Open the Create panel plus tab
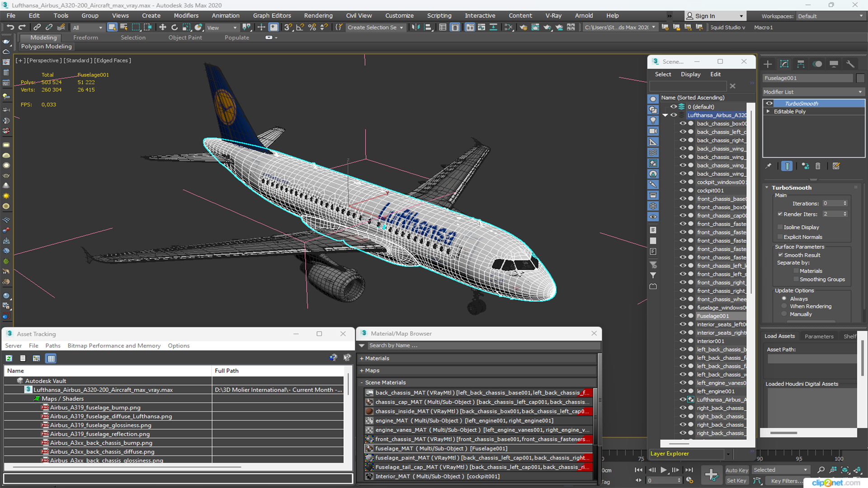This screenshot has width=868, height=488. (768, 64)
